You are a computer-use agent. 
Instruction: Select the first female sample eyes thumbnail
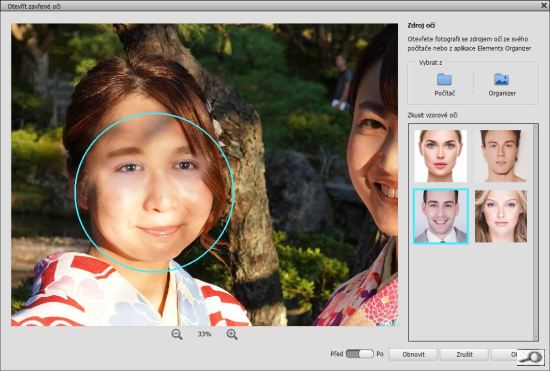[441, 156]
